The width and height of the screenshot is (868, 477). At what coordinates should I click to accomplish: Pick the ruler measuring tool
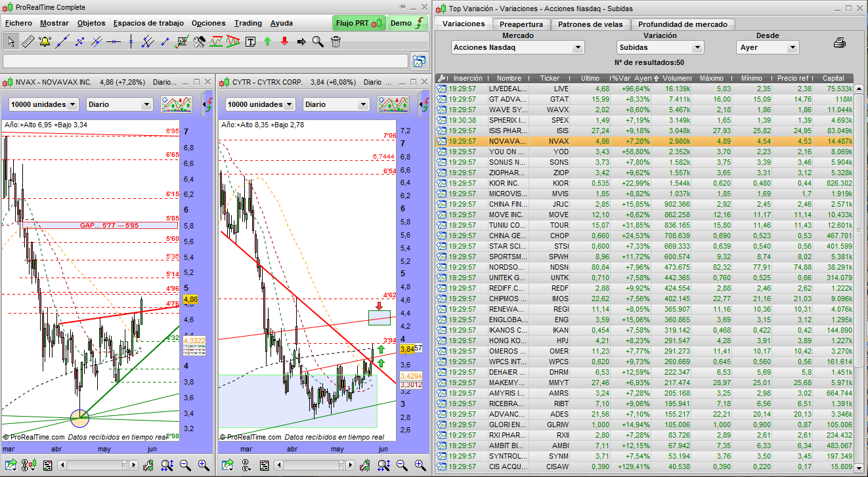coord(28,42)
